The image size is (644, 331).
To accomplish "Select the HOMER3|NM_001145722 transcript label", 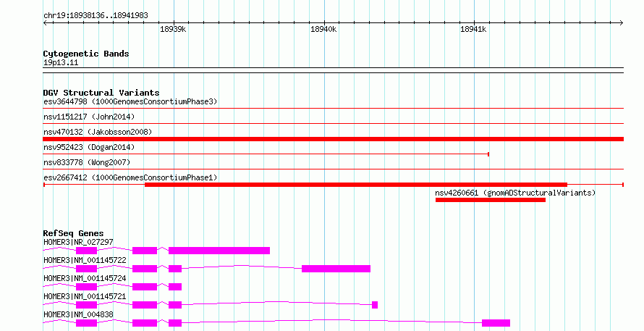I will click(85, 260).
